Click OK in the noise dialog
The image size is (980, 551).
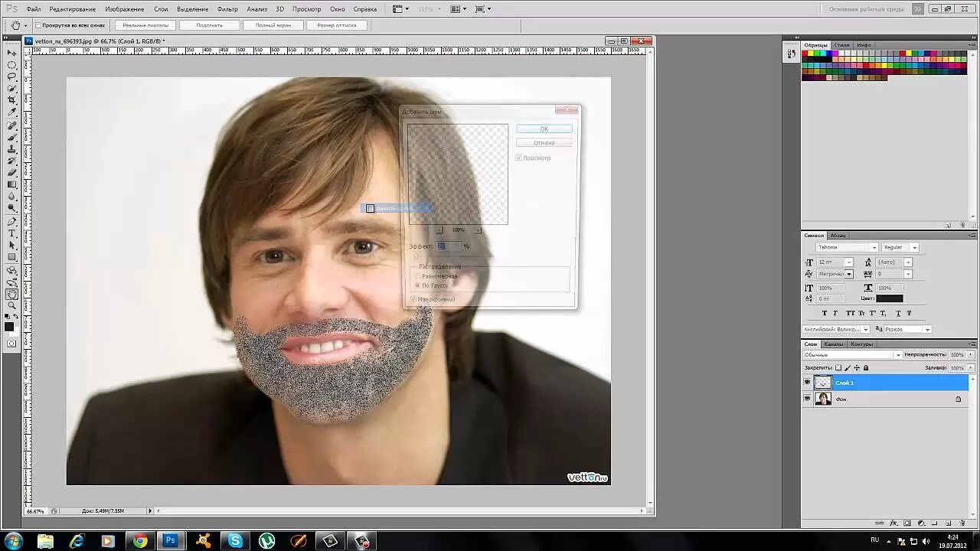click(544, 129)
